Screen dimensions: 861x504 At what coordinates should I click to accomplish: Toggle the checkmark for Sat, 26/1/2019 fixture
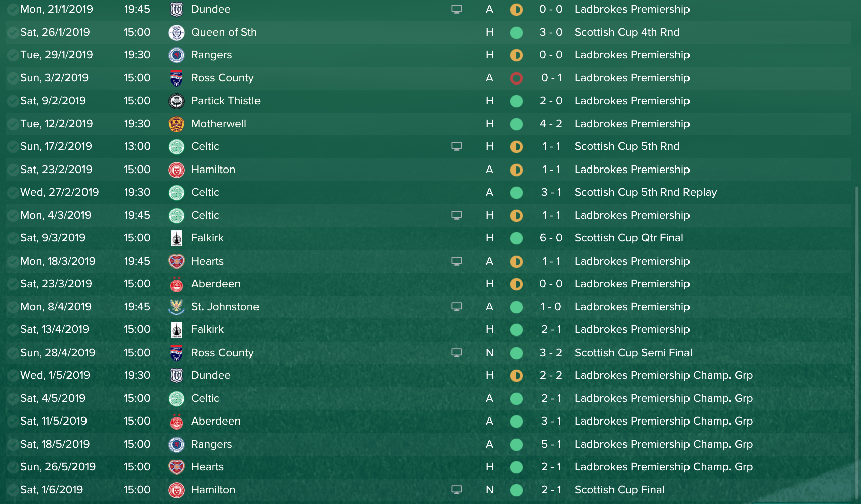(x=12, y=33)
